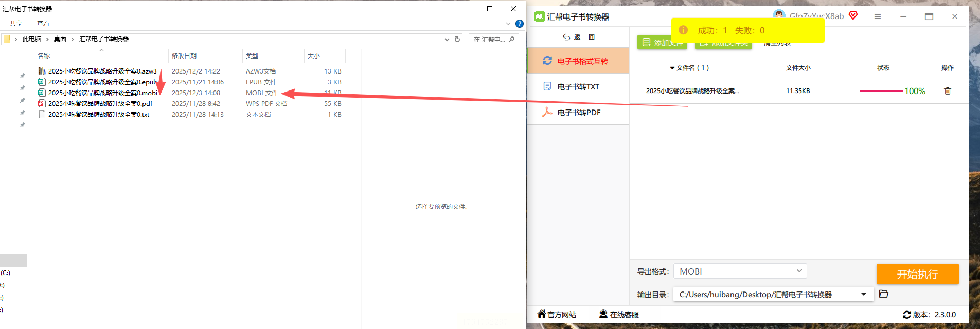The height and width of the screenshot is (329, 980).
Task: Open the 在线客服 link
Action: [619, 314]
